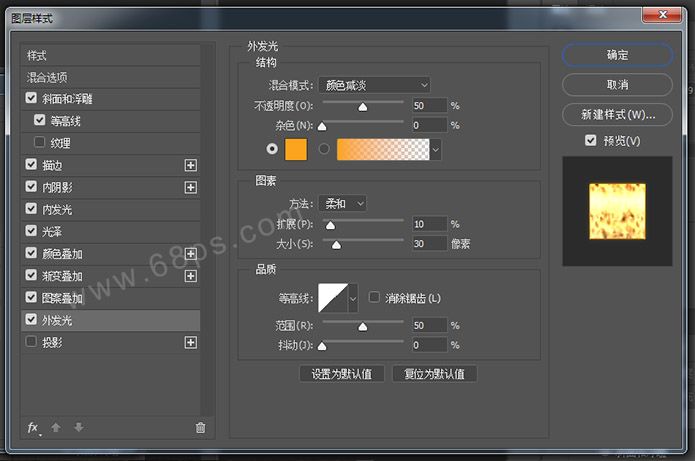
Task: Open the 等高线 contour picker arrow
Action: coord(353,298)
